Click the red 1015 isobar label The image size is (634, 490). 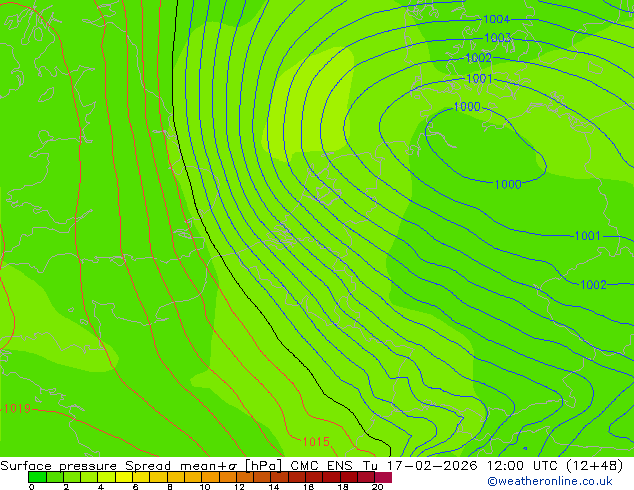pyautogui.click(x=316, y=441)
